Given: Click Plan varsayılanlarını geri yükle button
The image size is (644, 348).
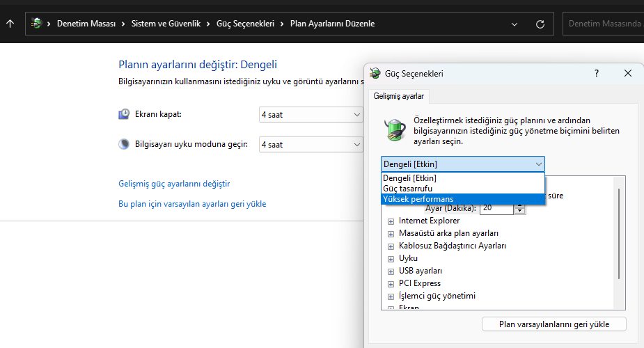Looking at the screenshot, I should [x=554, y=324].
